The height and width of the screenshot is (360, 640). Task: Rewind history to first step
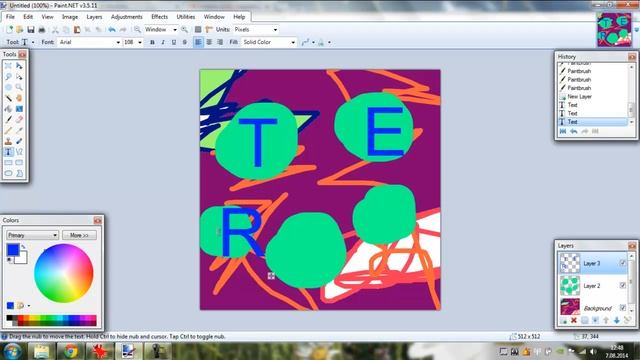[x=563, y=131]
